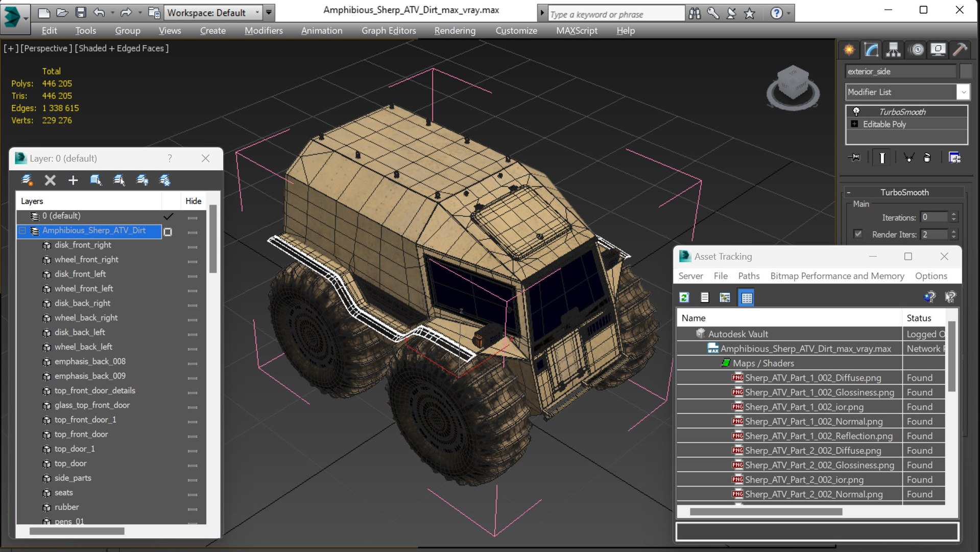Toggle Amphibious_Sherp_ATV_Dirt layer current box
The width and height of the screenshot is (980, 552).
coord(168,232)
